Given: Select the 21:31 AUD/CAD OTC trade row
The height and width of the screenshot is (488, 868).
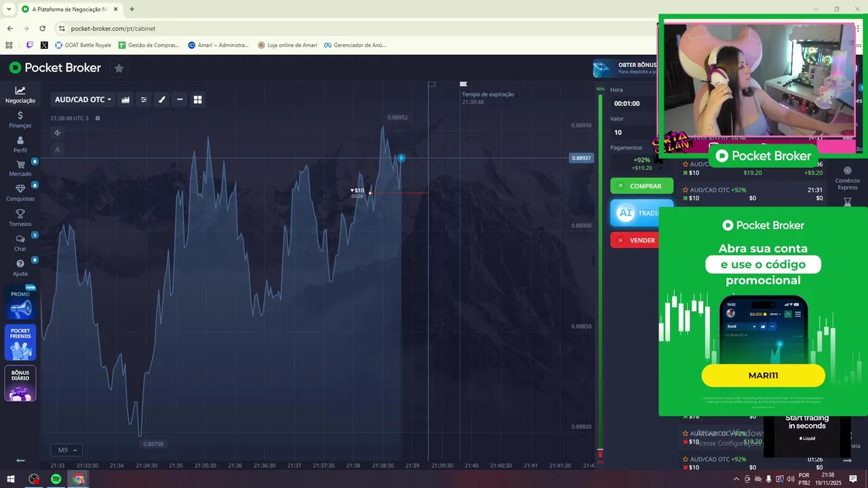Looking at the screenshot, I should point(753,194).
